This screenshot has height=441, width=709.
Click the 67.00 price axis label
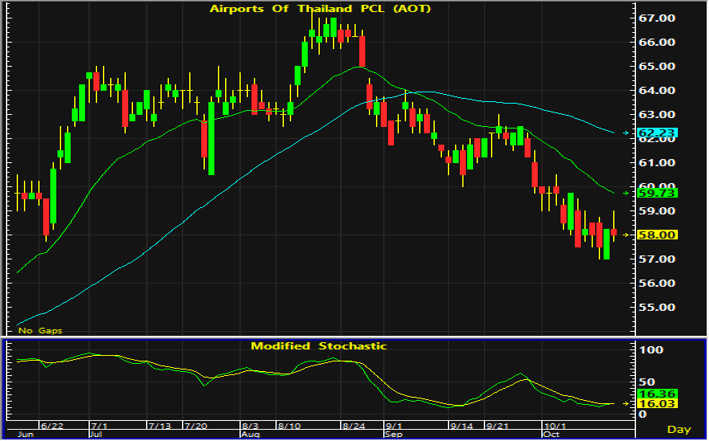[657, 18]
